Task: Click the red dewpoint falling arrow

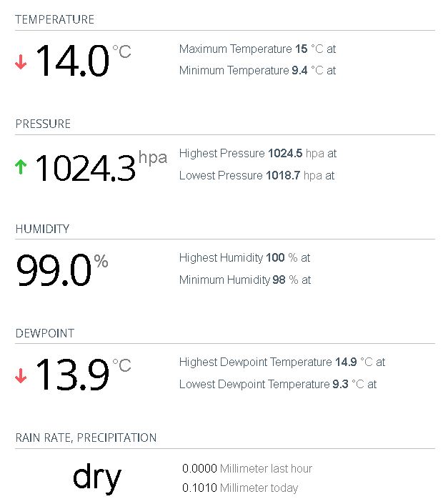Action: tap(21, 376)
